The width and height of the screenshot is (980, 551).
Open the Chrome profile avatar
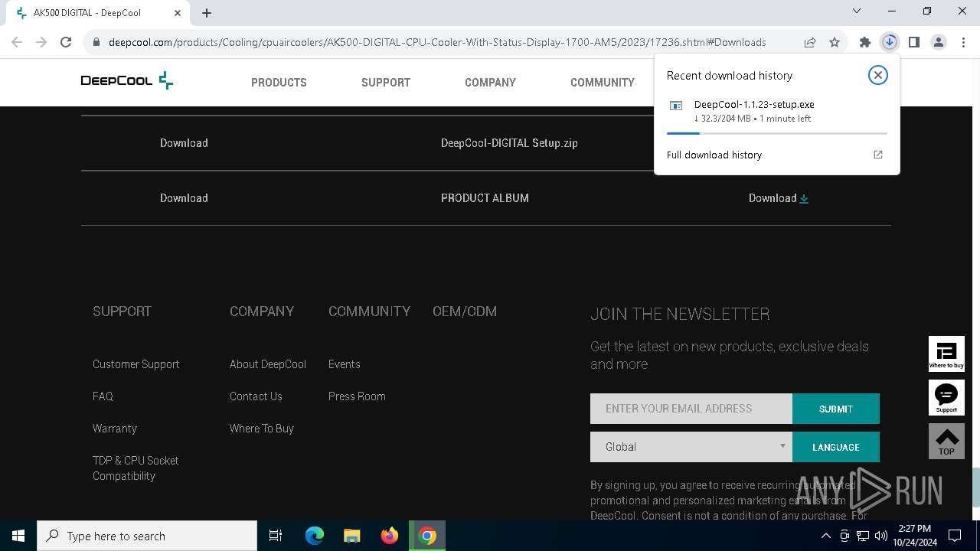point(939,42)
